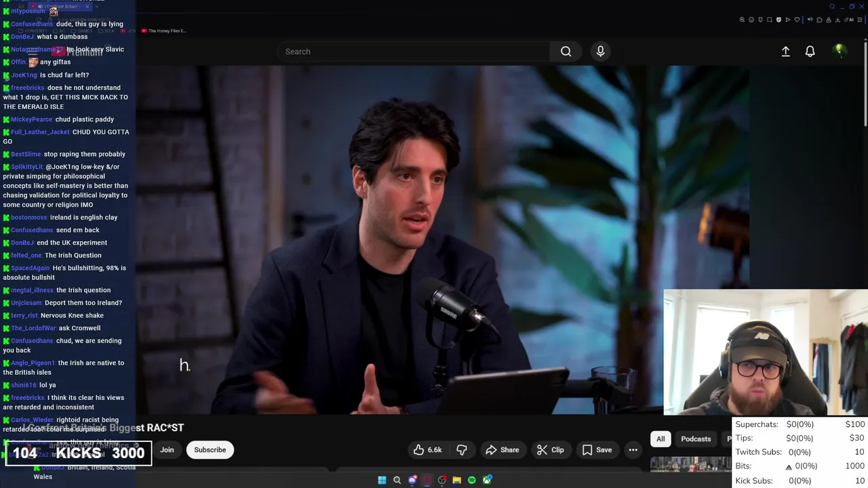Click chat username Confusedhans saying guy is lying

click(x=32, y=24)
